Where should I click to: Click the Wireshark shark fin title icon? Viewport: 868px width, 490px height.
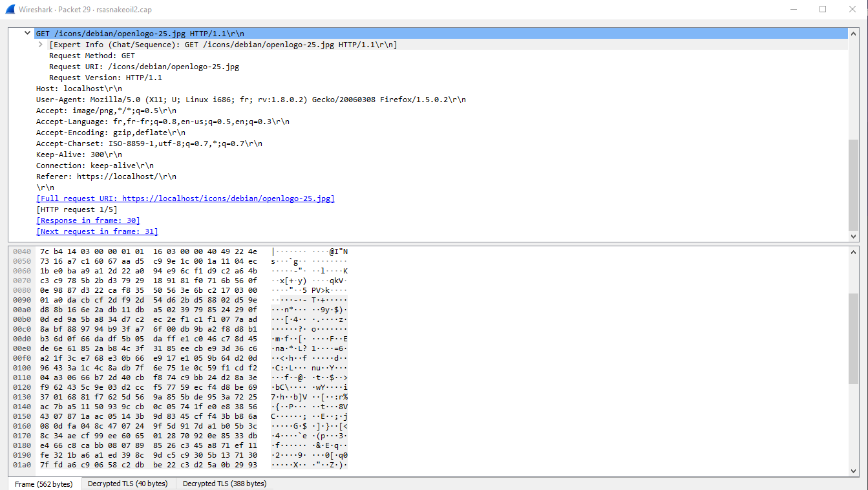9,10
